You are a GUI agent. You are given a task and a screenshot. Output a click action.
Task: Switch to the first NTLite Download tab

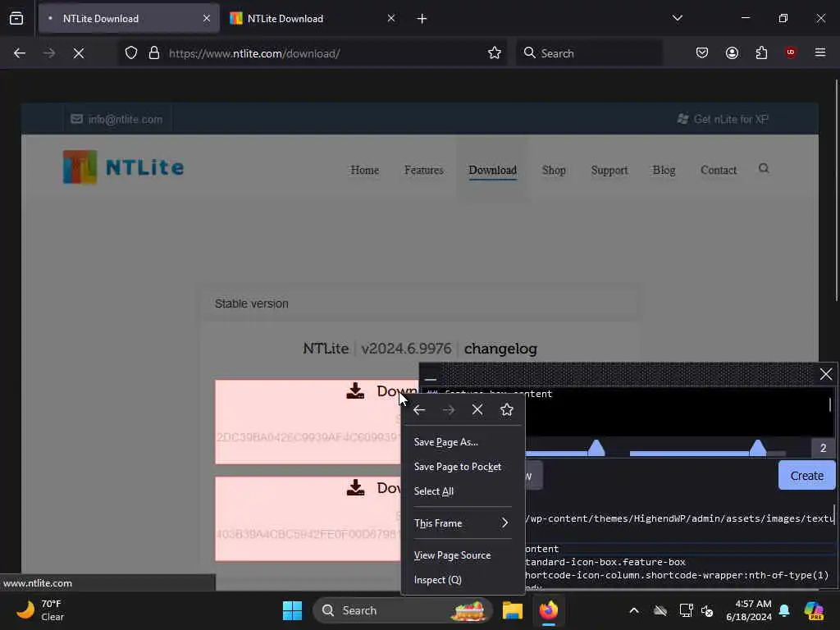(129, 19)
